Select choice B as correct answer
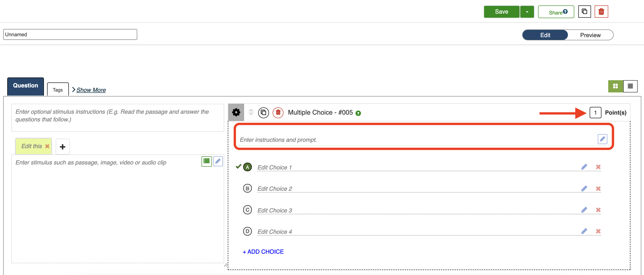 click(x=247, y=188)
